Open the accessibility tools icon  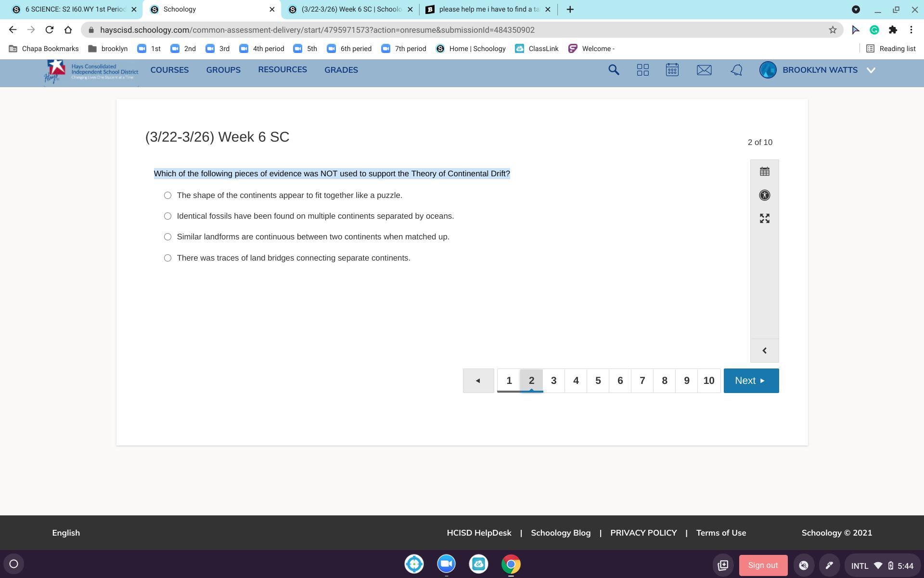tap(764, 195)
